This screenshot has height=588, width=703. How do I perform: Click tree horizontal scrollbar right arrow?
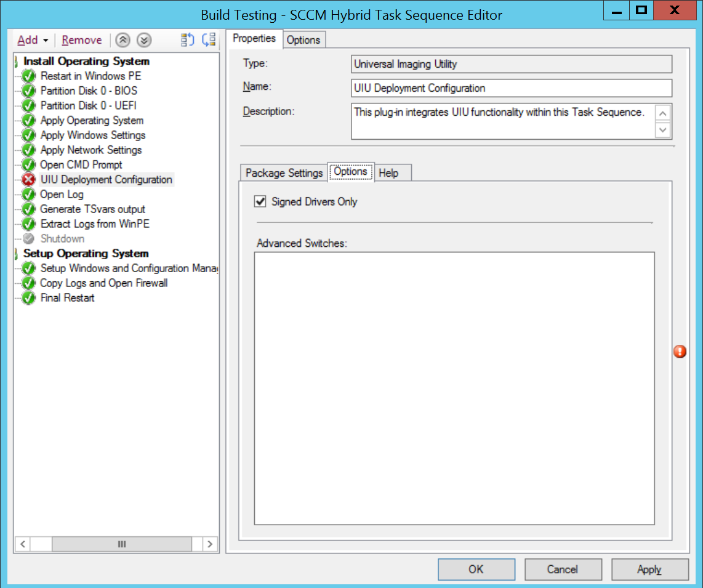210,544
